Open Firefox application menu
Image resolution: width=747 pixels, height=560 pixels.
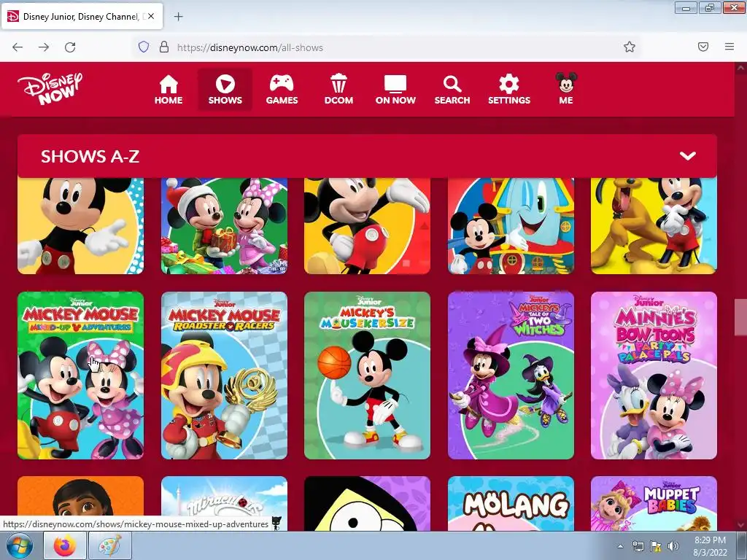pos(729,47)
